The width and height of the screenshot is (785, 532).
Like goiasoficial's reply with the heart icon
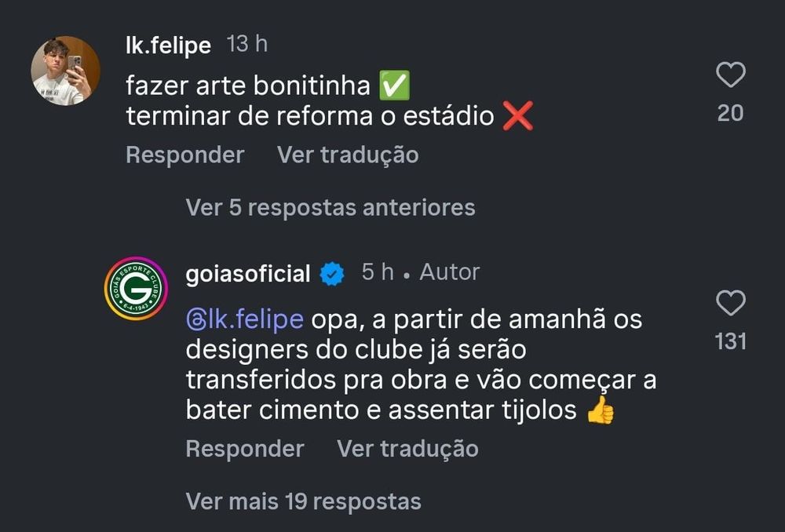tap(730, 303)
